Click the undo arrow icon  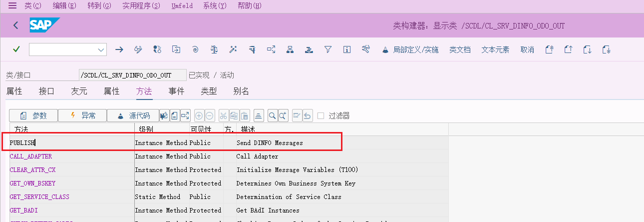308,115
